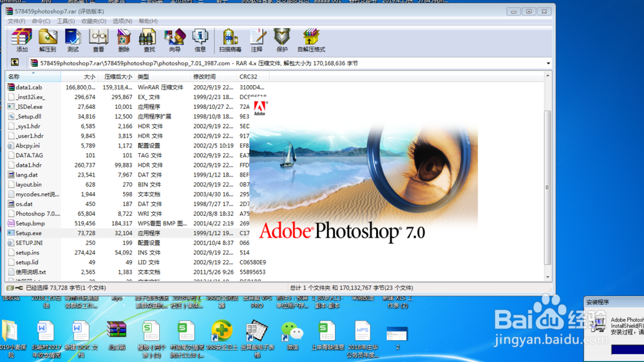
Task: Go up one folder level button
Action: (15, 62)
